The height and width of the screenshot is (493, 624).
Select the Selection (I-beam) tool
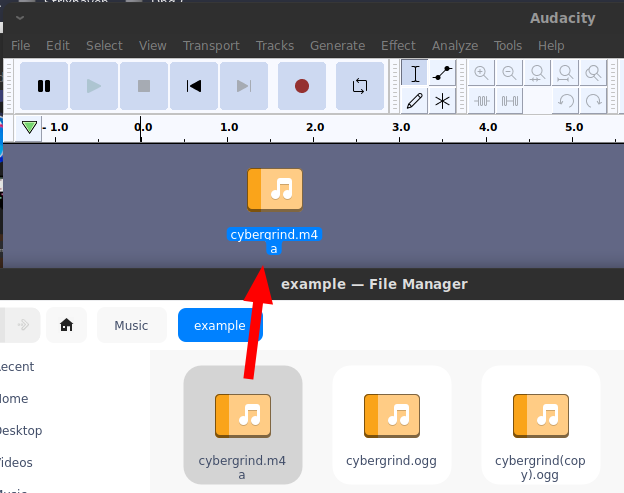[x=415, y=73]
